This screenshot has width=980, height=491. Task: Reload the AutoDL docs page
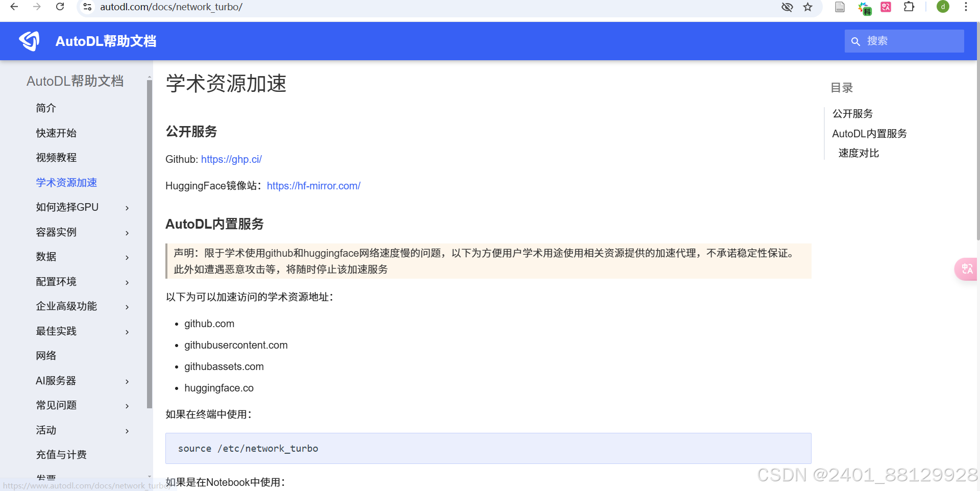point(60,7)
